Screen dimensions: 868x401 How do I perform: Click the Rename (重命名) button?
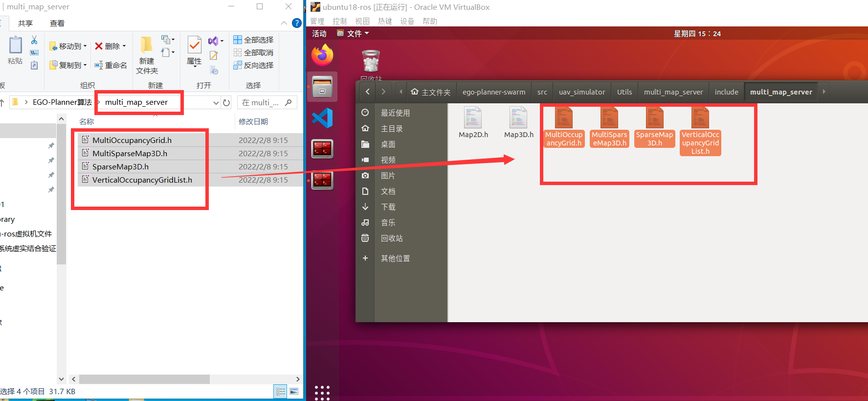coord(111,65)
